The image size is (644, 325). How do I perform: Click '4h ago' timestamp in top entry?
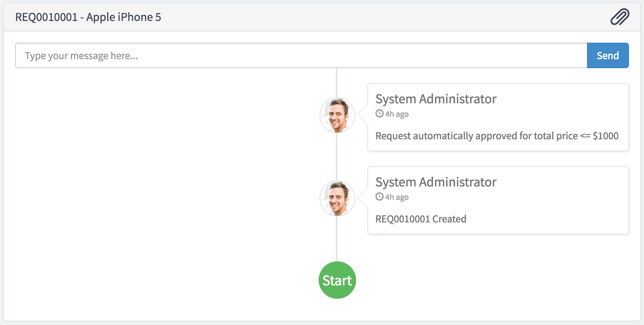pyautogui.click(x=397, y=114)
